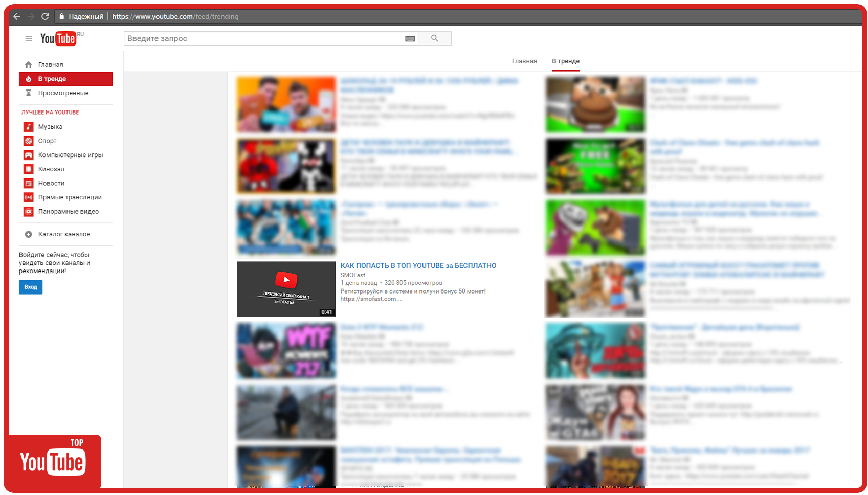Reload the page with the refresh icon

(45, 16)
